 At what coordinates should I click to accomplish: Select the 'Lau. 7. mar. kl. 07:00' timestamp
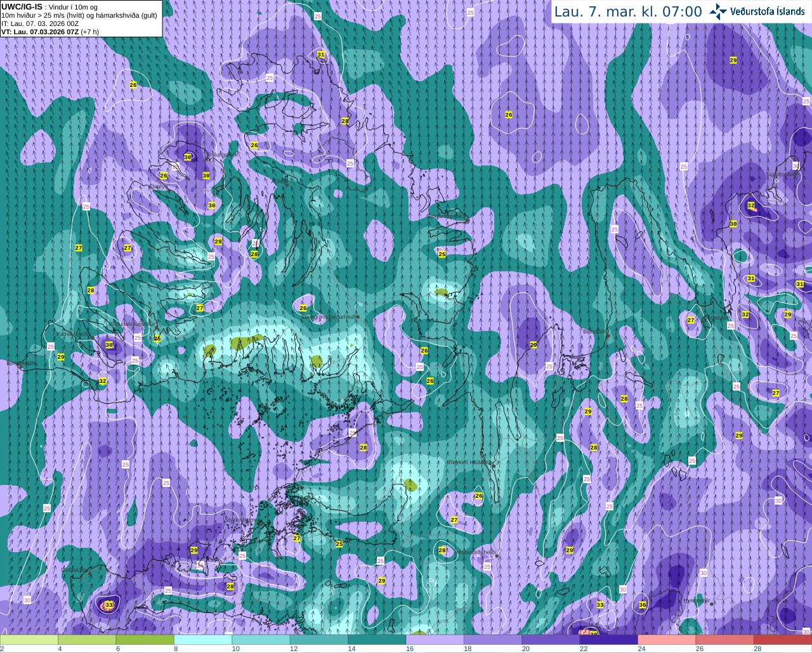coord(628,11)
